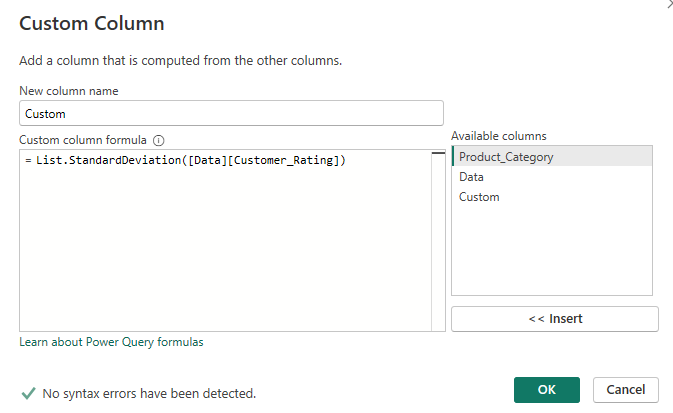Select Product_Category in Available columns
This screenshot has height=413, width=673.
coord(506,157)
